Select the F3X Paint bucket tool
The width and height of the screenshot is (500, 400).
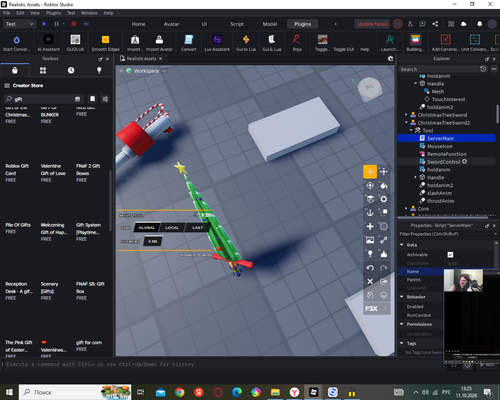click(x=384, y=185)
